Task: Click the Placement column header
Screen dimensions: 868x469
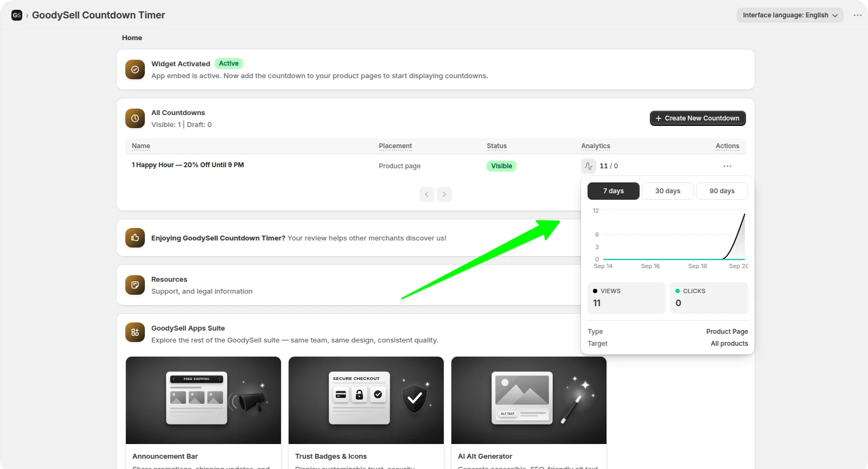Action: (x=395, y=146)
